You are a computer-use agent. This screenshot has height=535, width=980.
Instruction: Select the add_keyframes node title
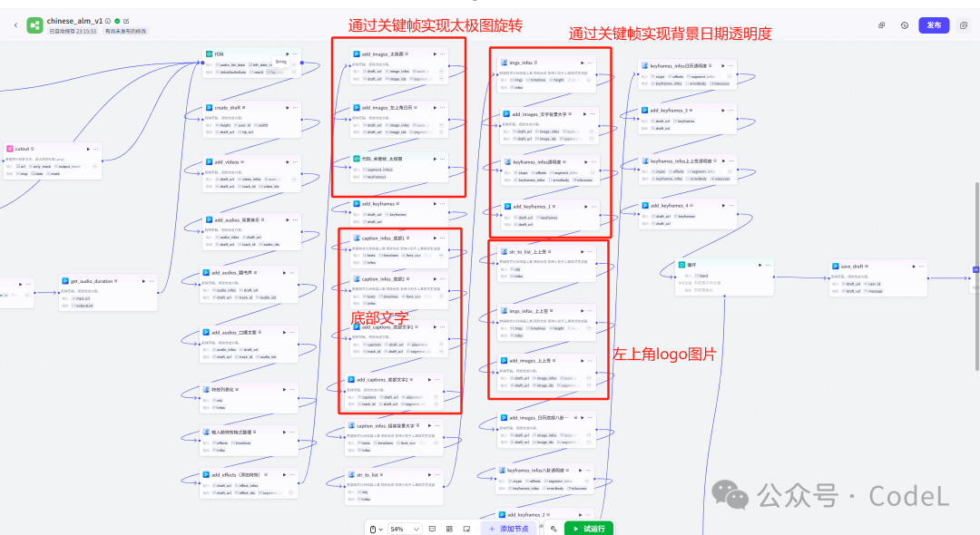click(378, 204)
